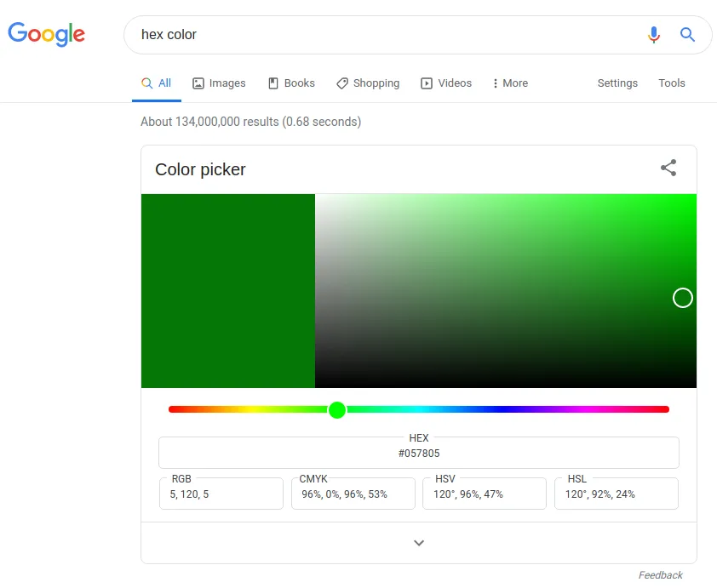Screen dimensions: 717x588
Task: Switch to the Images tab
Action: click(x=219, y=83)
